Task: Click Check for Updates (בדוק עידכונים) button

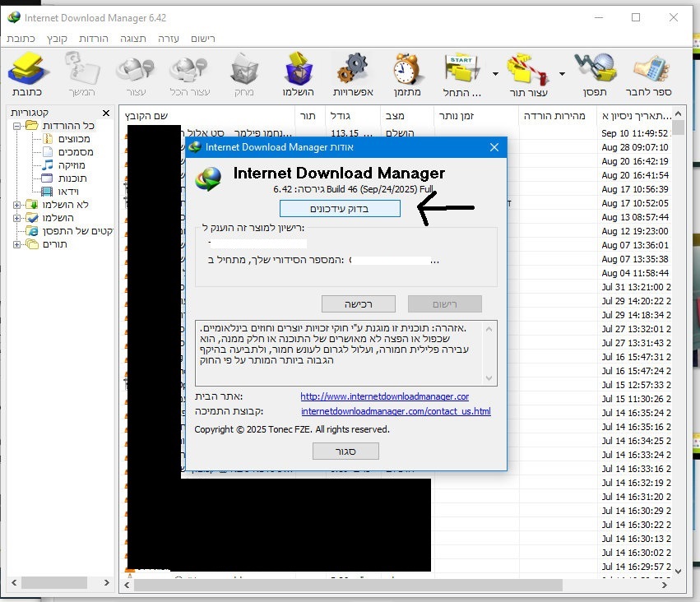Action: pyautogui.click(x=340, y=209)
